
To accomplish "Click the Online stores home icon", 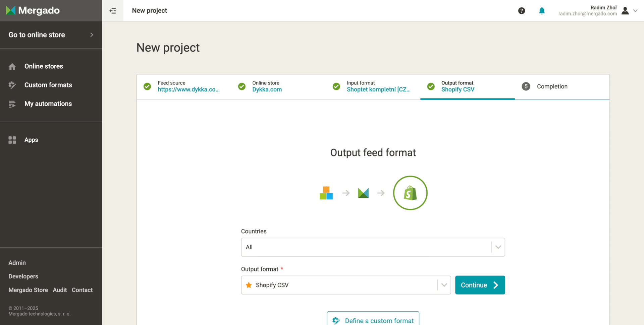I will click(x=12, y=66).
